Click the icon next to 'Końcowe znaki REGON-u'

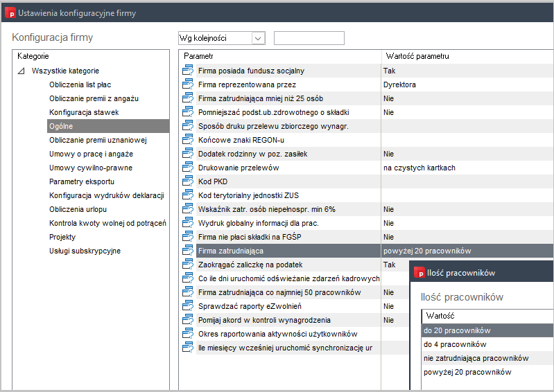187,140
